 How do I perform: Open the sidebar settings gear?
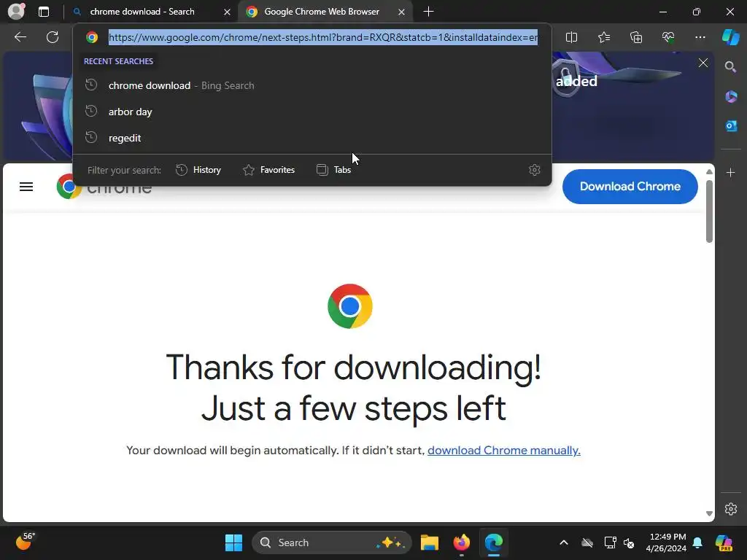click(x=731, y=508)
